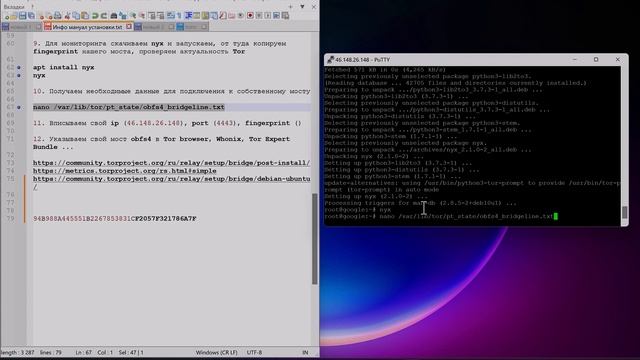Toggle the bookmark beside line 63
The width and height of the screenshot is (640, 360).
(x=19, y=76)
